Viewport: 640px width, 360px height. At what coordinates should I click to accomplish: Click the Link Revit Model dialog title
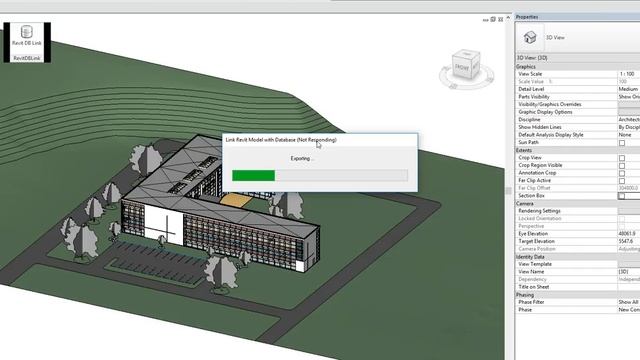pos(281,140)
